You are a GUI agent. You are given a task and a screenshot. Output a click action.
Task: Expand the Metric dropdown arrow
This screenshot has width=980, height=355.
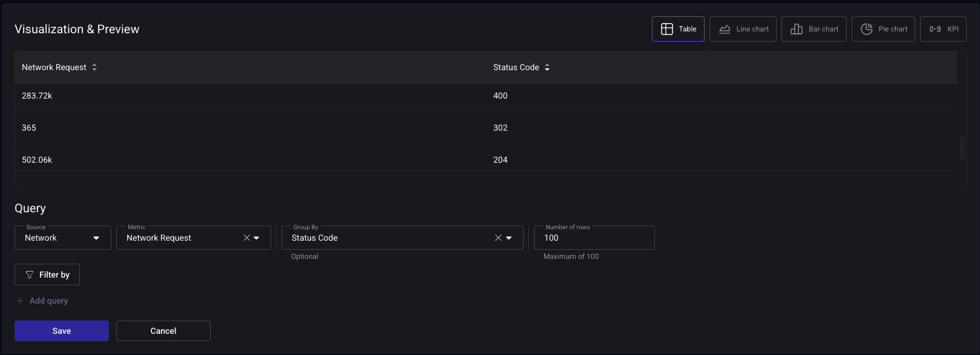257,238
